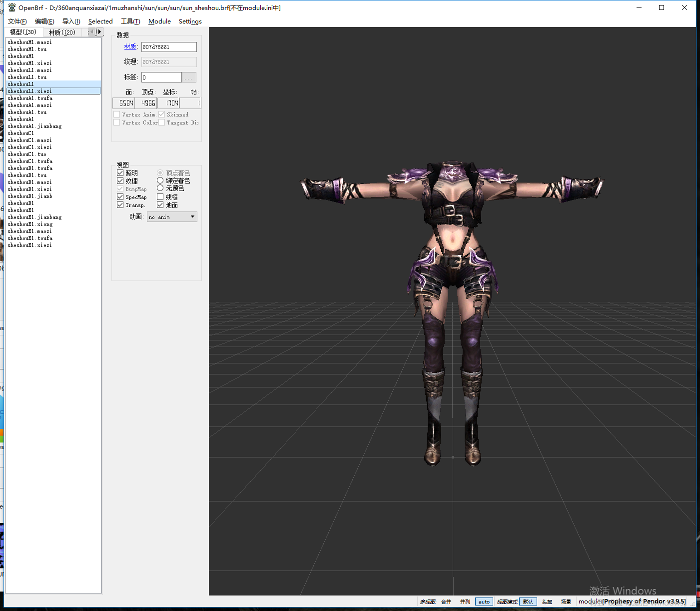Select 并列 side-by-side view in status bar
The image size is (700, 611).
click(x=465, y=601)
